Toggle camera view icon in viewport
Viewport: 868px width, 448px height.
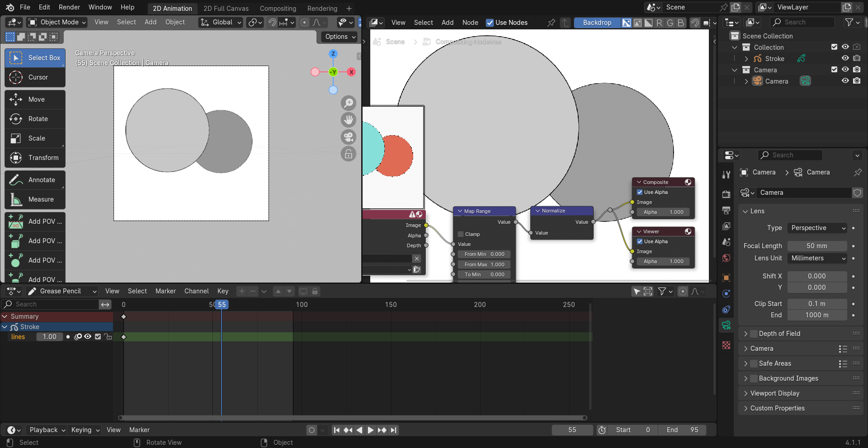coord(349,137)
